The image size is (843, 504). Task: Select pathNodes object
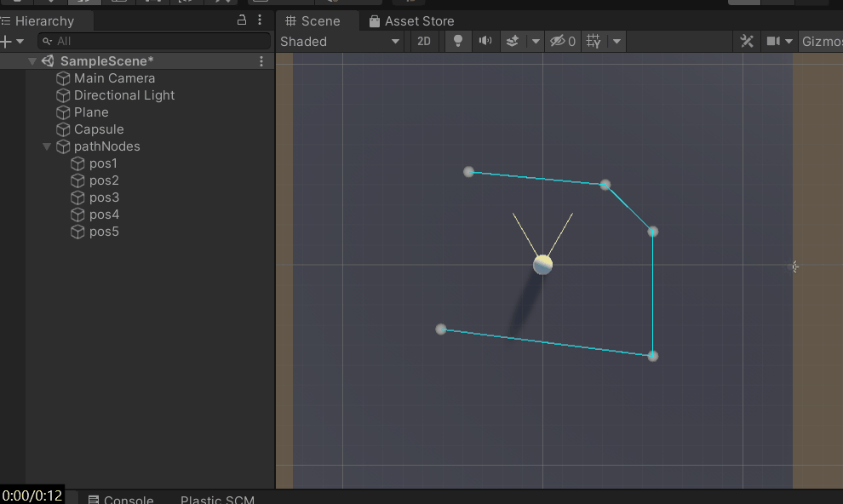click(x=107, y=146)
